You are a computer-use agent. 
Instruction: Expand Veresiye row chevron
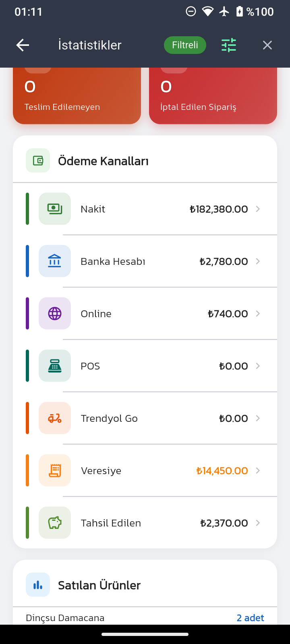coord(258,471)
